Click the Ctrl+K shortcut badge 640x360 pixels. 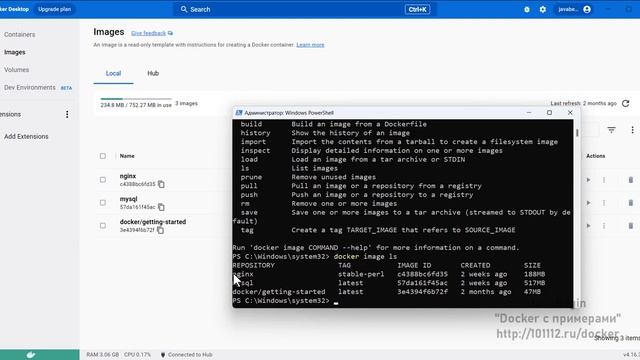coord(417,9)
